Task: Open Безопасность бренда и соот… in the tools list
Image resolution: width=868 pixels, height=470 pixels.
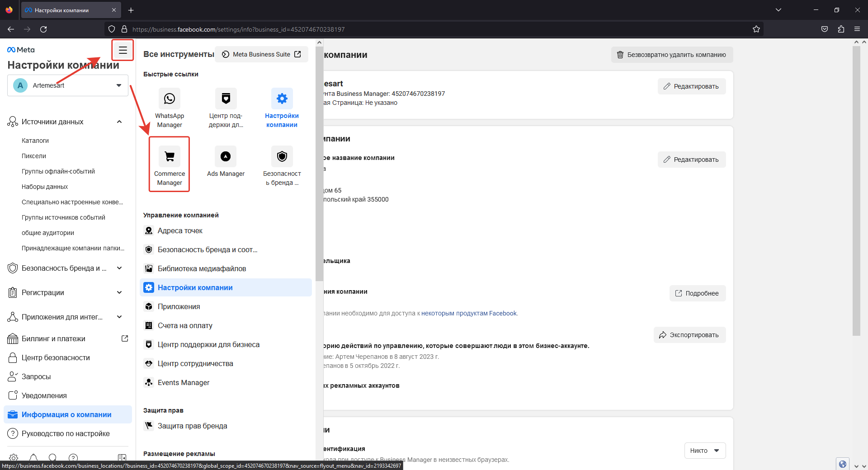Action: (226, 249)
